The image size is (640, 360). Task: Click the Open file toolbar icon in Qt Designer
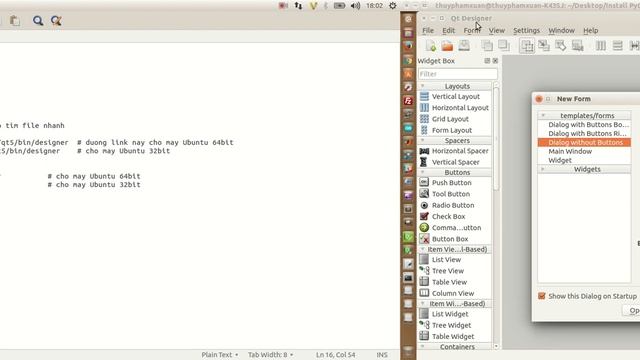447,46
